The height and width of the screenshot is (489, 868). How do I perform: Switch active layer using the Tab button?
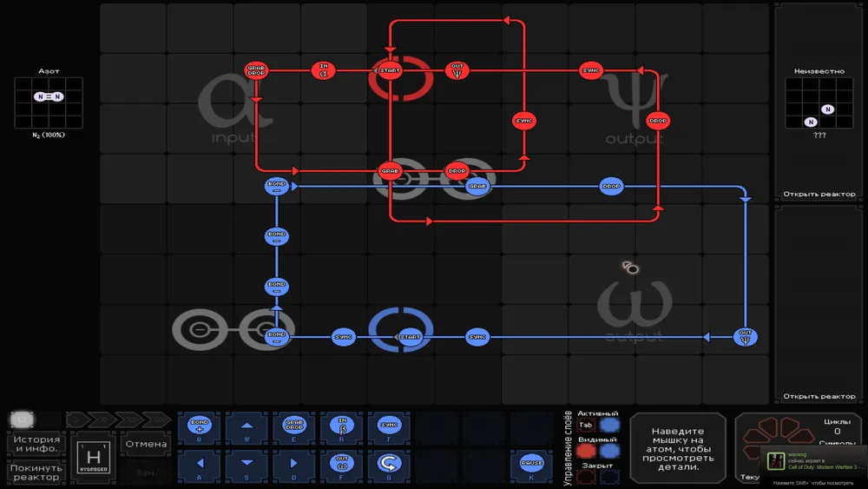pyautogui.click(x=586, y=426)
